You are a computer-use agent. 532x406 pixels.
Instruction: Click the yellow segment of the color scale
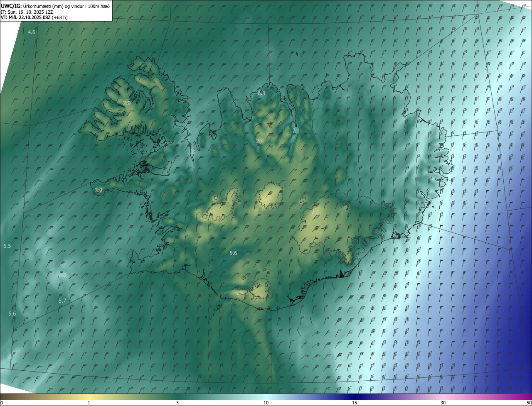(89, 396)
